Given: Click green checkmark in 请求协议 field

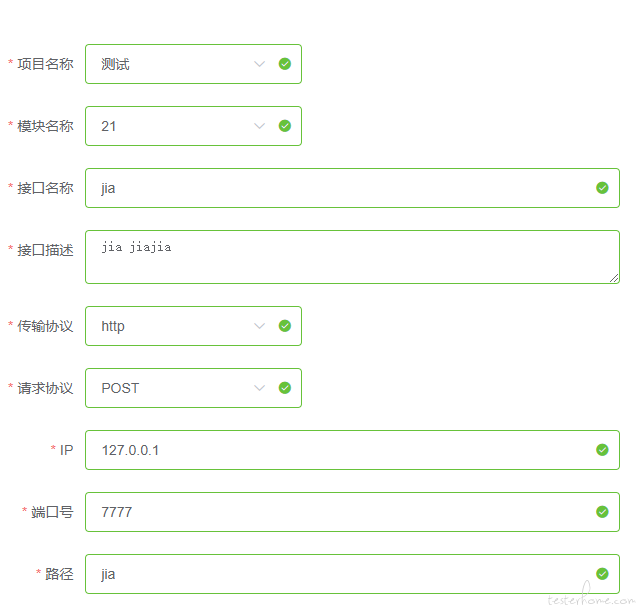Looking at the screenshot, I should (x=285, y=388).
